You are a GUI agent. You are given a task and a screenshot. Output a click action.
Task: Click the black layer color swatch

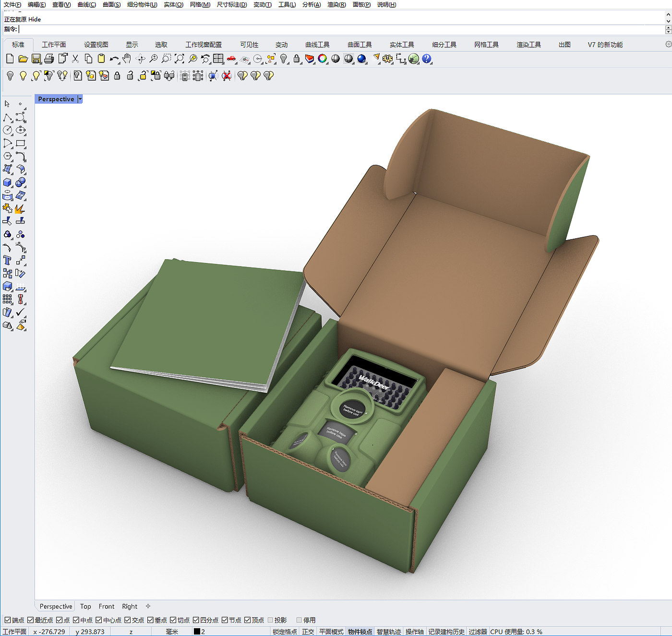coord(197,632)
